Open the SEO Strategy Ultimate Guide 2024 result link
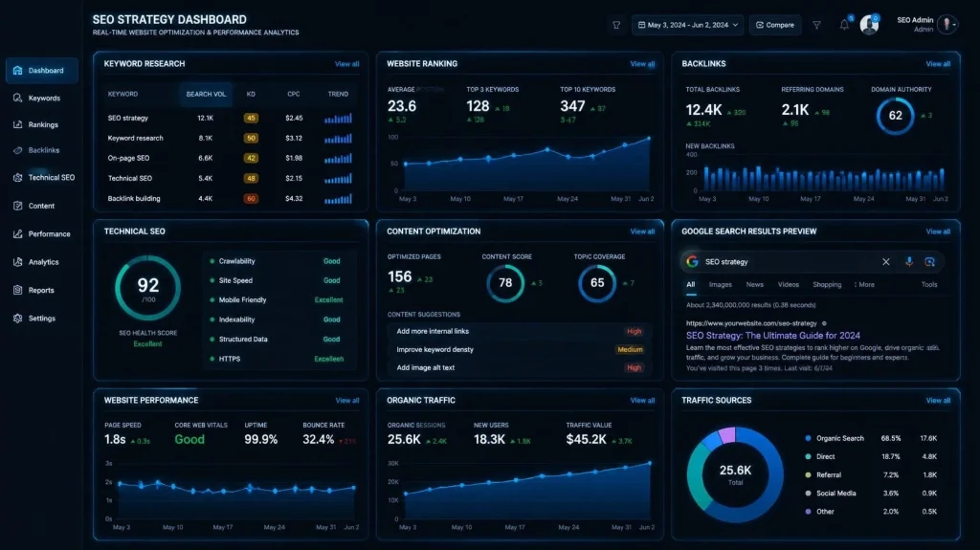Image resolution: width=980 pixels, height=550 pixels. coord(773,336)
